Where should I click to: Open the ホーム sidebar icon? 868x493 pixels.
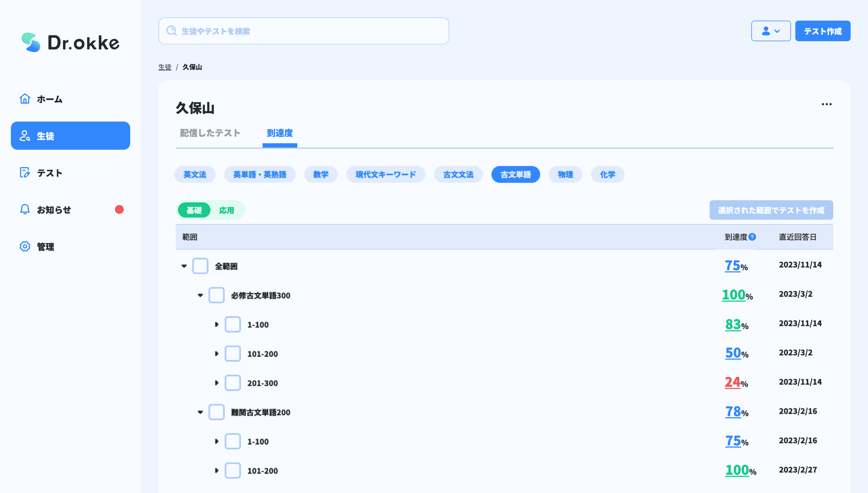point(25,98)
